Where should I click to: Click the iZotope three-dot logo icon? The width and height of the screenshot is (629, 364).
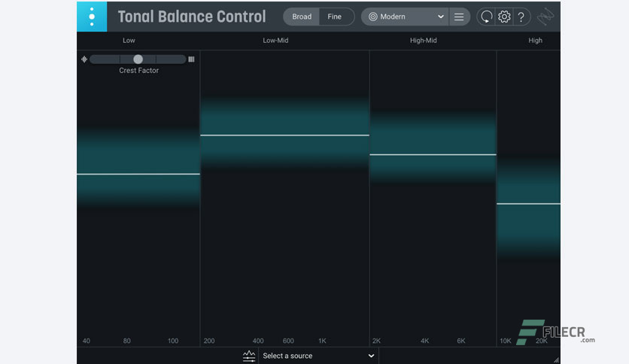92,17
